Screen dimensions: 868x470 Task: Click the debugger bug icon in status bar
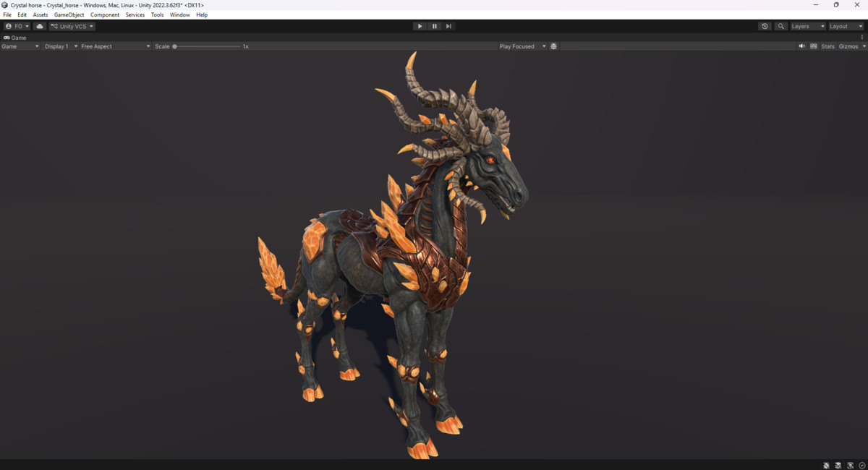click(827, 465)
